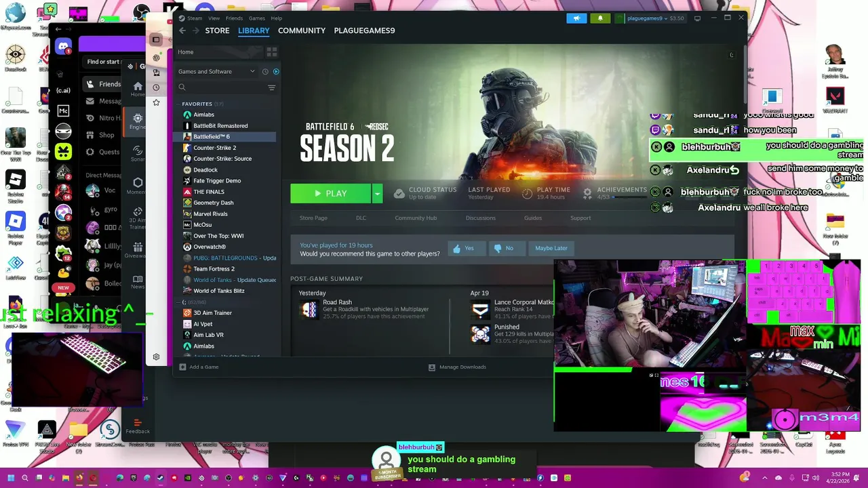Open the Community Hub link

coord(416,218)
